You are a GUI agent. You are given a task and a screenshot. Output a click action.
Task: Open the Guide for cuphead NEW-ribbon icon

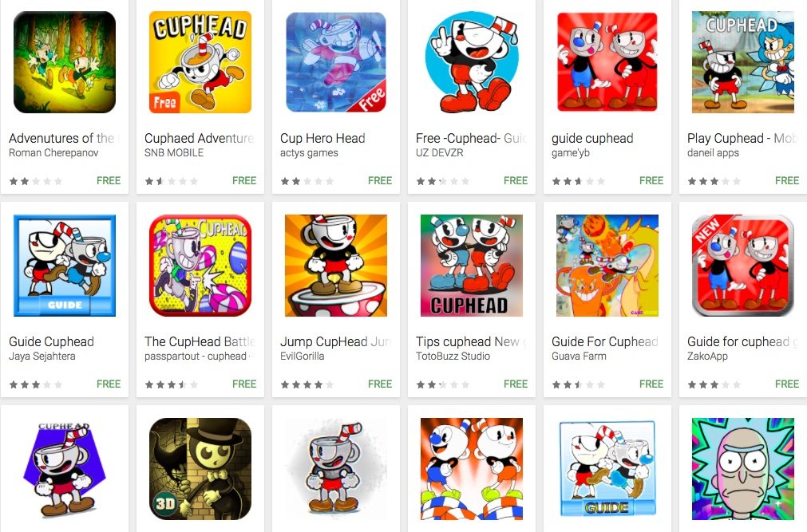click(x=743, y=266)
